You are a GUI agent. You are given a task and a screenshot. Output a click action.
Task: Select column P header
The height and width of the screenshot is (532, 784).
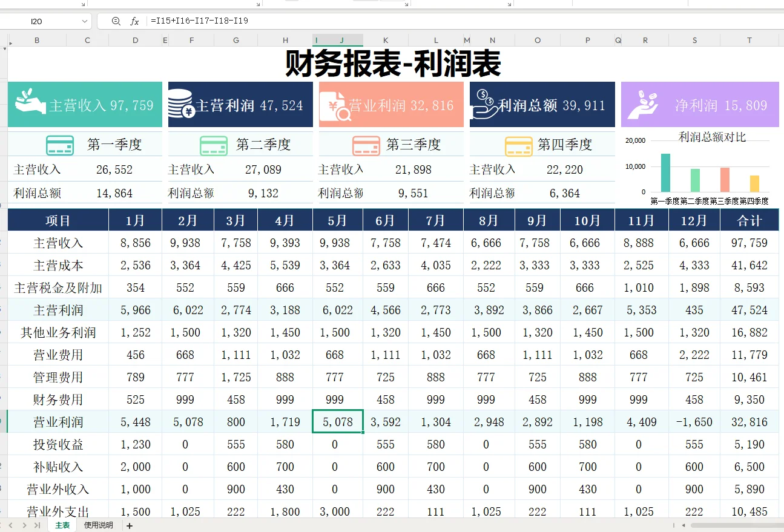pos(587,41)
